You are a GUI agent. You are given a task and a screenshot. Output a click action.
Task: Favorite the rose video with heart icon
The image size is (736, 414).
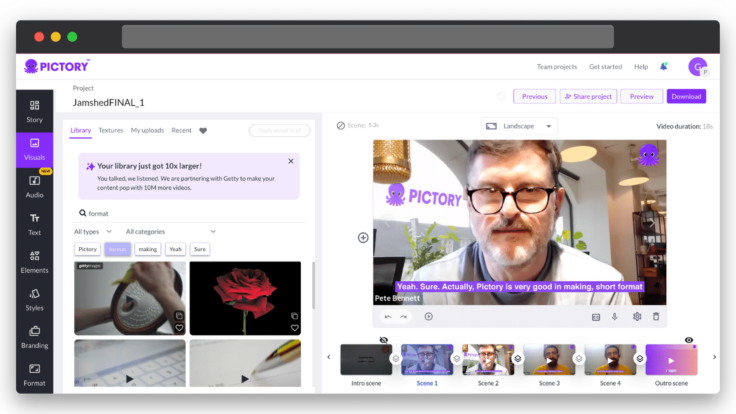coord(294,328)
